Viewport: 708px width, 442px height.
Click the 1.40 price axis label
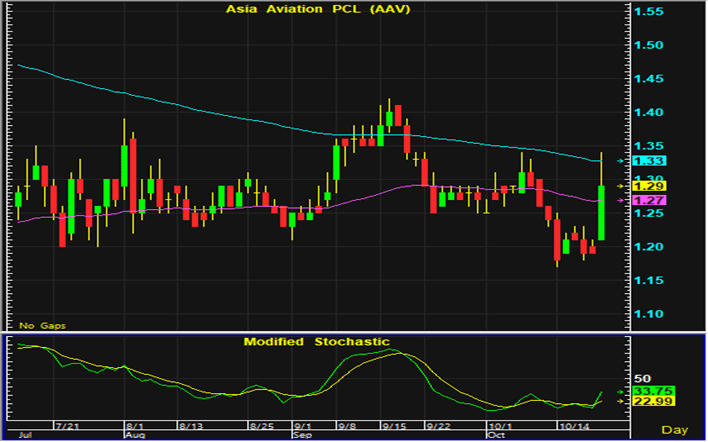pyautogui.click(x=649, y=112)
